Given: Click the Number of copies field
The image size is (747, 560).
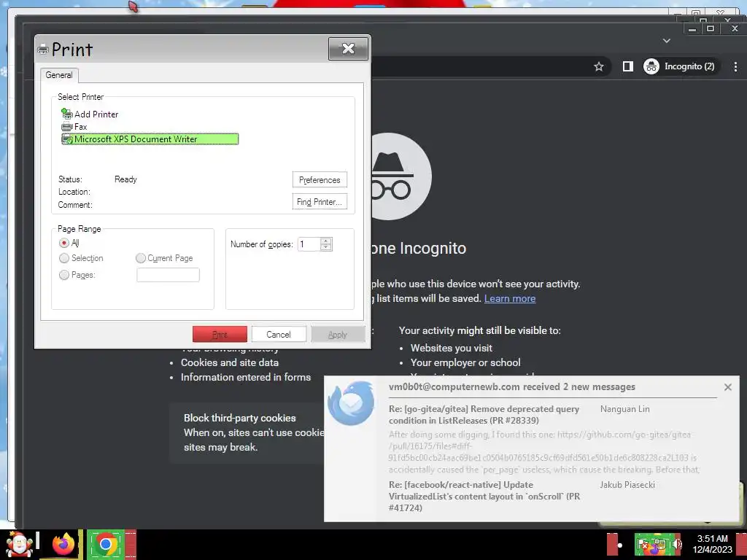Looking at the screenshot, I should pyautogui.click(x=309, y=244).
